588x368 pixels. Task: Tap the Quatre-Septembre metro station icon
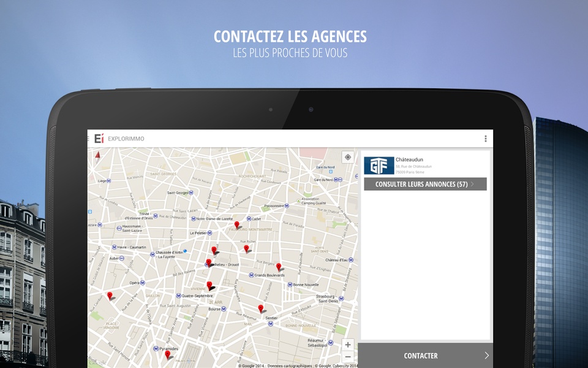(178, 296)
